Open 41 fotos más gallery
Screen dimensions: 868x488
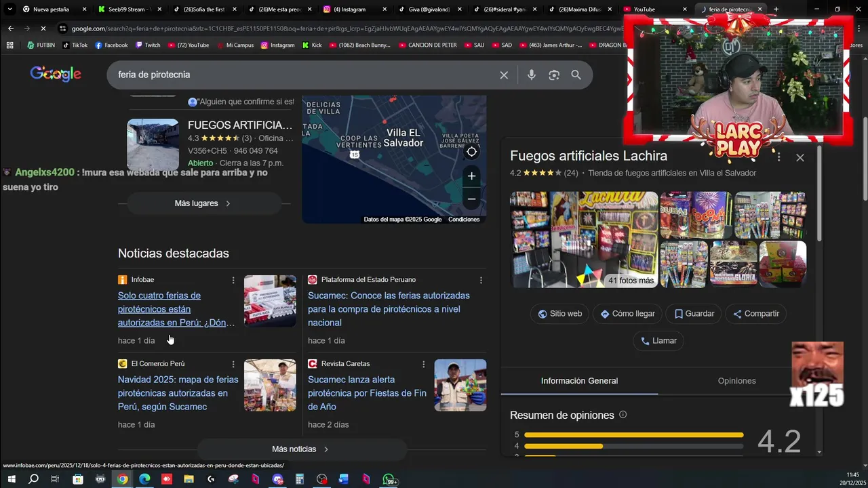tap(631, 281)
